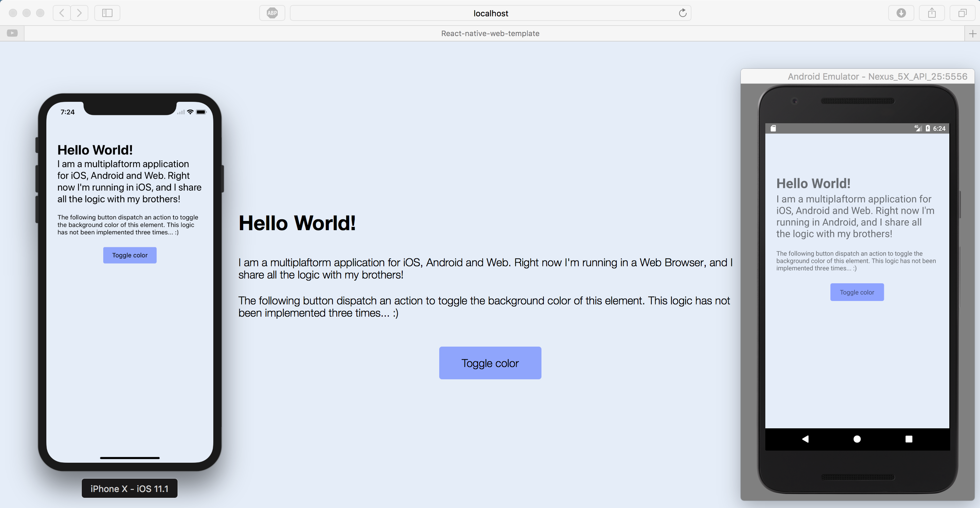Toggle the Safari sidebar button
The image size is (980, 508).
[107, 13]
